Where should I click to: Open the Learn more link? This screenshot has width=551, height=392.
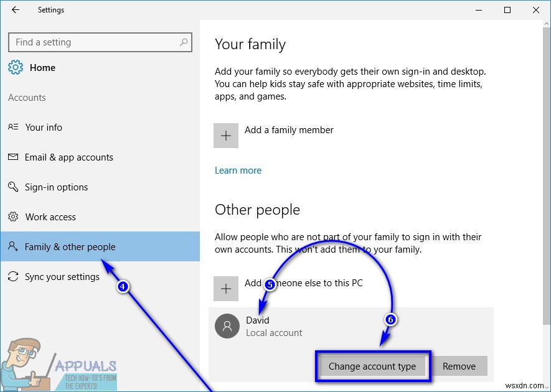coord(238,170)
